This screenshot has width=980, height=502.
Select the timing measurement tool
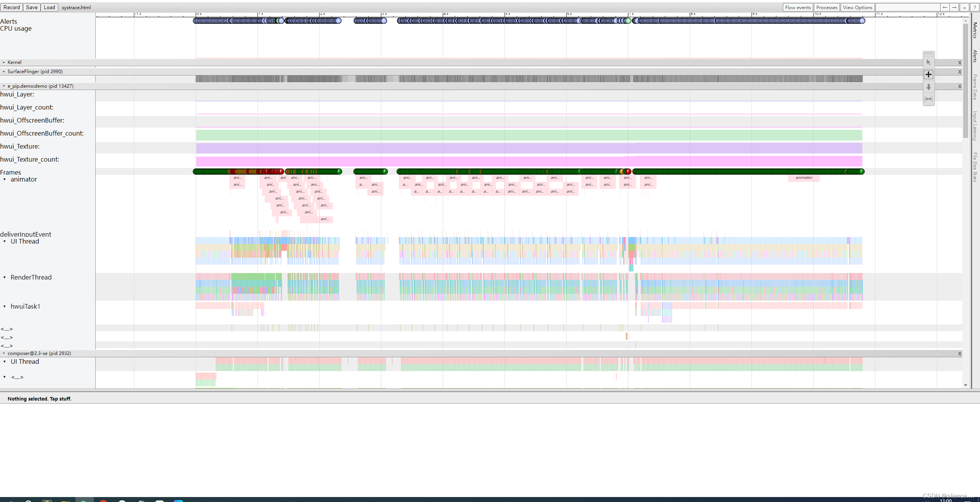pos(928,99)
